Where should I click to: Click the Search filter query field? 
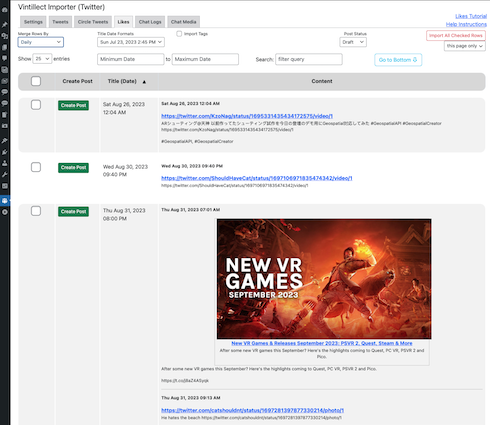pos(309,59)
